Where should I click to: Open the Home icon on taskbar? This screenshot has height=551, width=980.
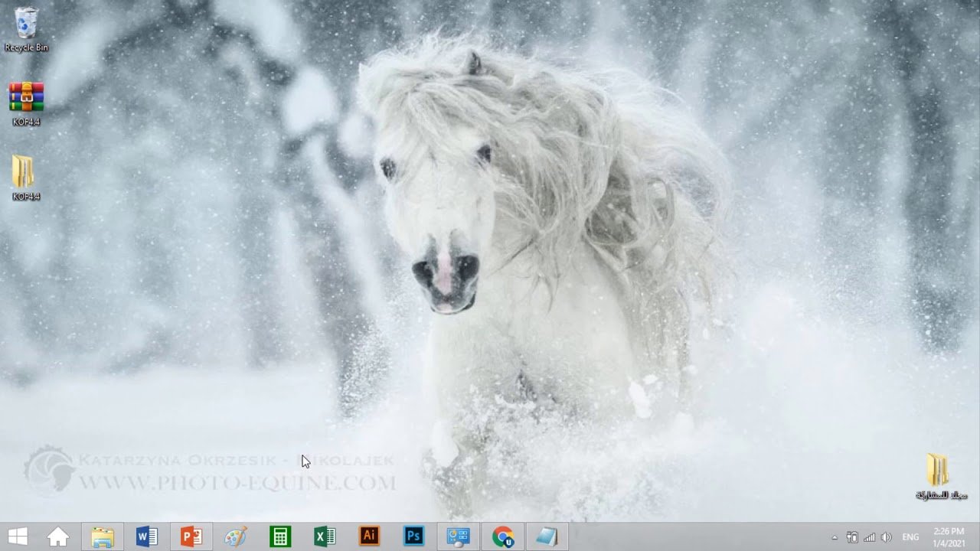58,536
